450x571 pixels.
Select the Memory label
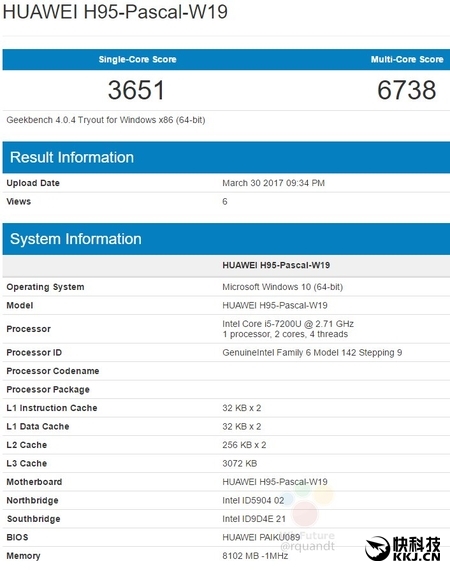pyautogui.click(x=23, y=556)
